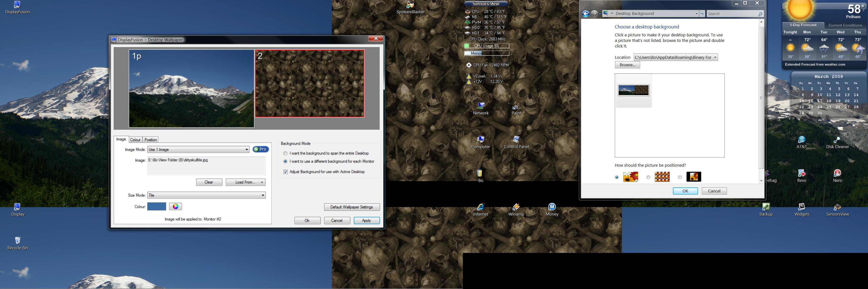
Task: Toggle Adjust Background for Active Desktop checkbox
Action: tap(285, 172)
